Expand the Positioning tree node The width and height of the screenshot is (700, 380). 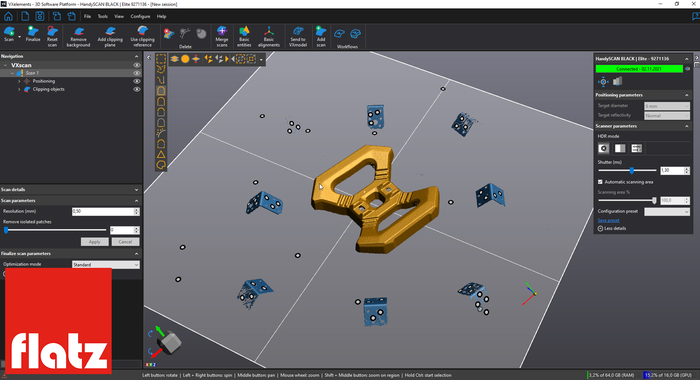coord(19,81)
